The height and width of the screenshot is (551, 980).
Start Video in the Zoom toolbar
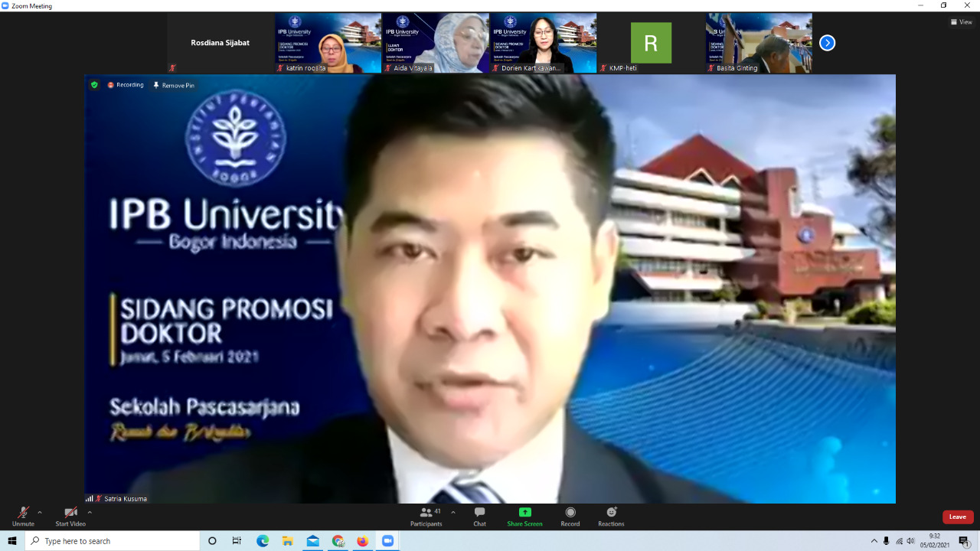70,517
